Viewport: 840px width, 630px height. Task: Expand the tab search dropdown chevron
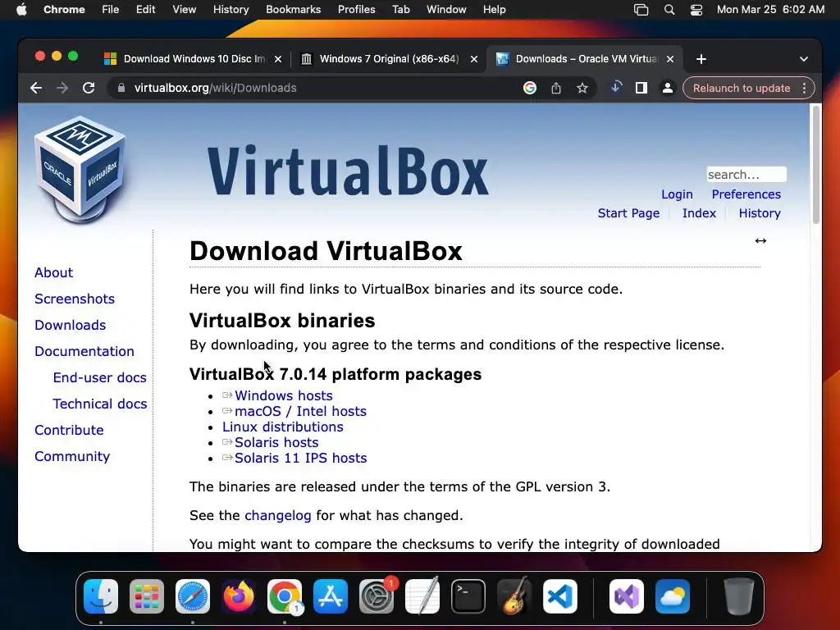tap(804, 59)
